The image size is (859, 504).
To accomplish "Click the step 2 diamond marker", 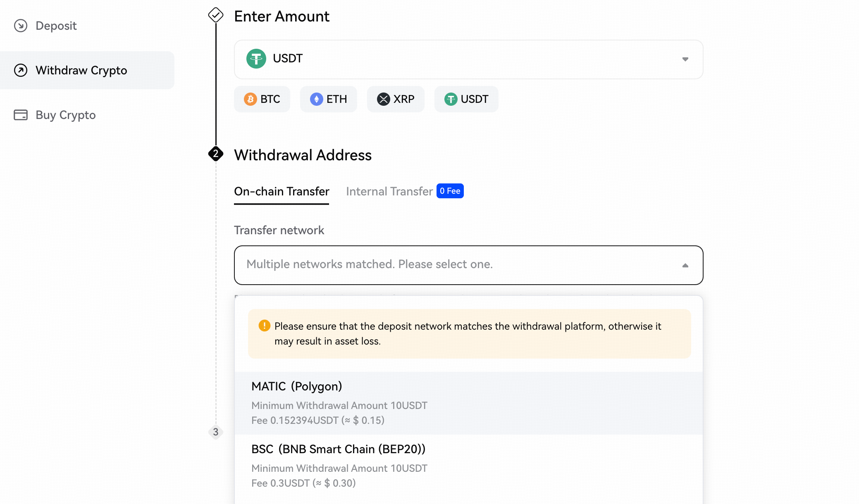I will pos(216,154).
